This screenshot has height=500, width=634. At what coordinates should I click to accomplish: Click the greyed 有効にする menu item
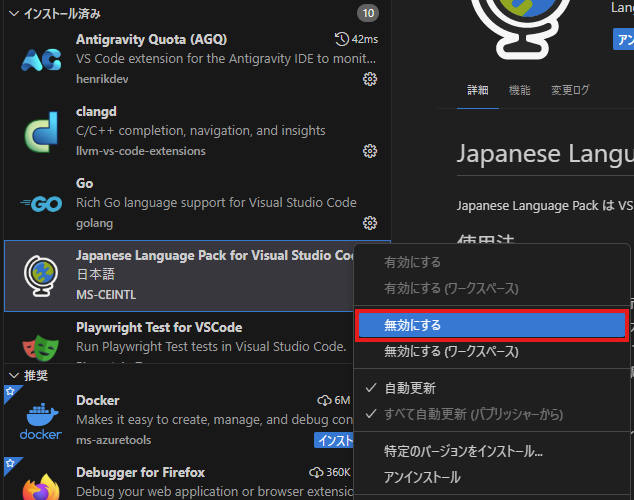492,262
